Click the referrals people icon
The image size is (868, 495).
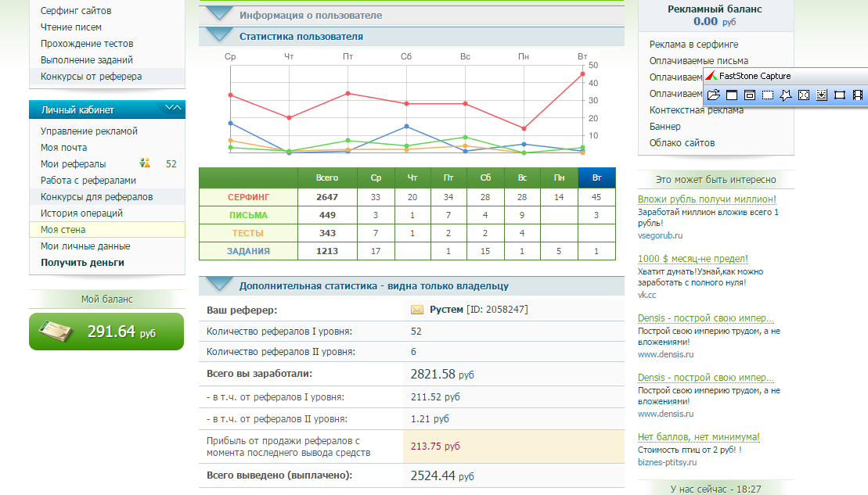pyautogui.click(x=145, y=163)
